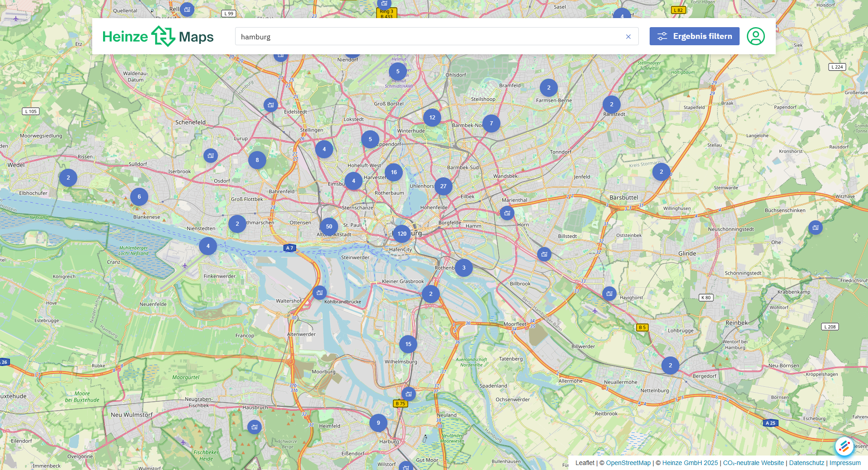Open the cluster 2 near Kleiner Grasbrook
Viewport: 868px width, 470px height.
click(431, 294)
